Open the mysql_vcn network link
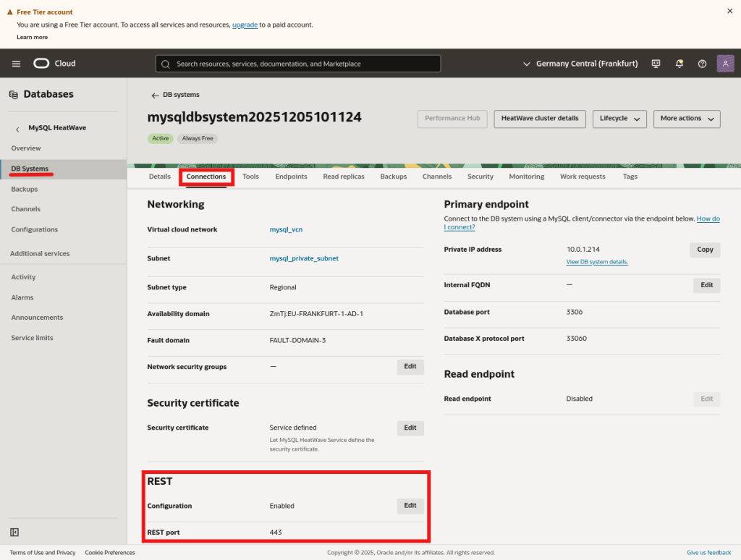 pos(286,229)
